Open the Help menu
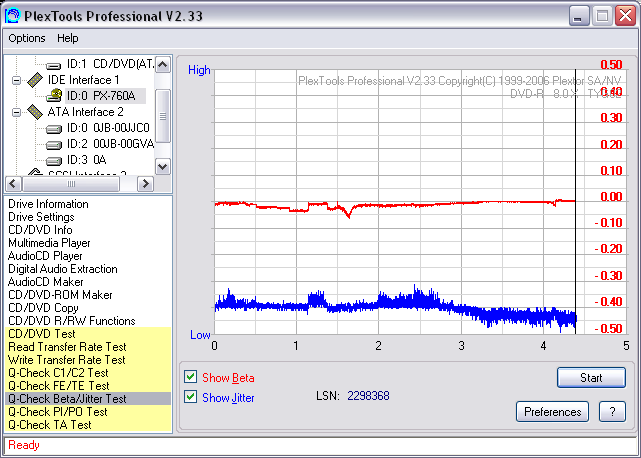641x458 pixels. click(x=67, y=38)
